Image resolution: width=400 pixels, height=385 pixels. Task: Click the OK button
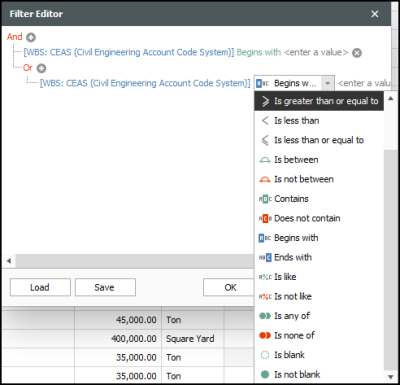[x=230, y=287]
